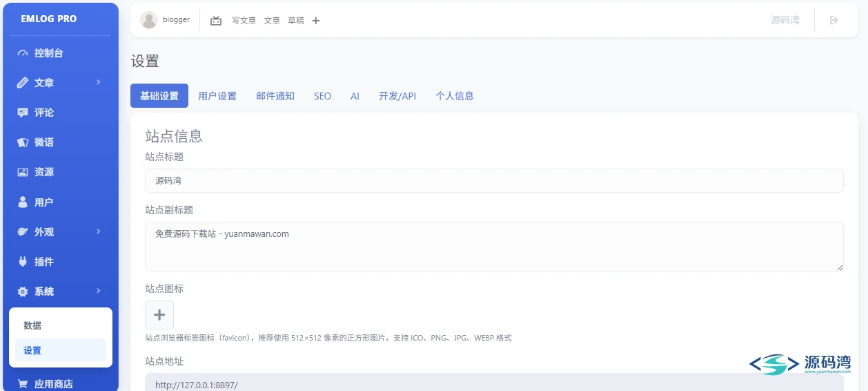Image resolution: width=868 pixels, height=391 pixels.
Task: Open the 邮件通知 tab
Action: click(x=275, y=96)
